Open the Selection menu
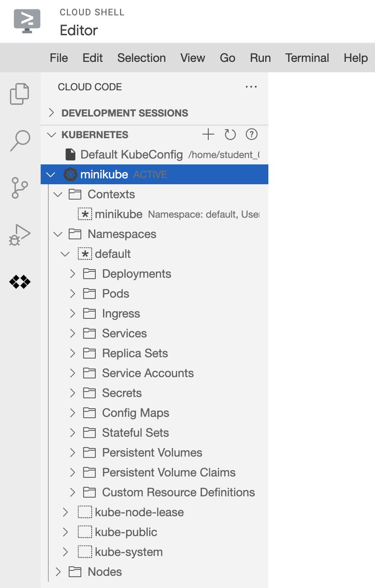Screen dimensions: 375x588 (141, 58)
